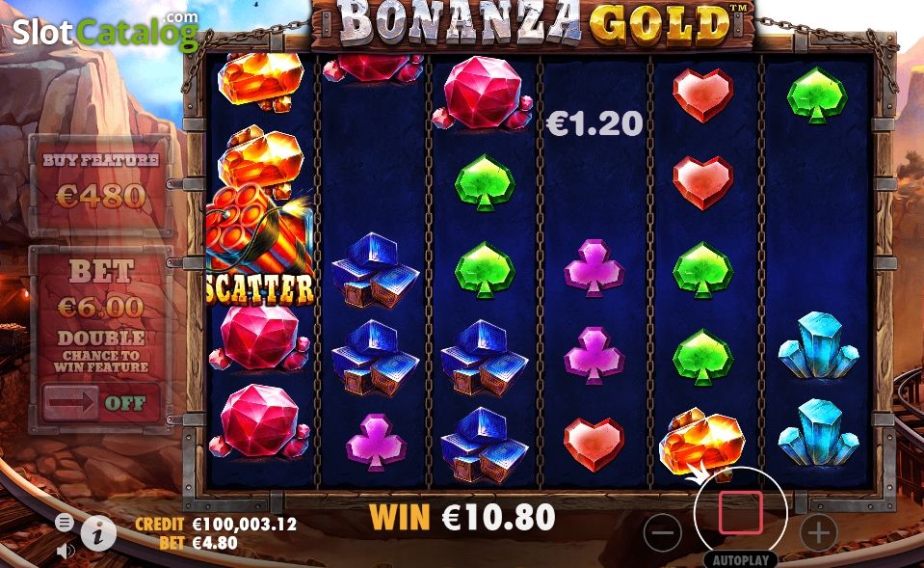
Task: Open the Autoplay settings
Action: pos(741,559)
